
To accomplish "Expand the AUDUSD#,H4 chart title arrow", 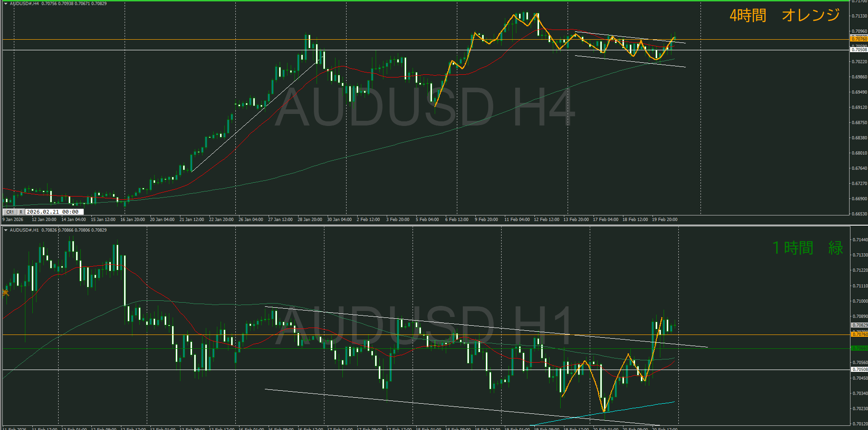I will (6, 4).
